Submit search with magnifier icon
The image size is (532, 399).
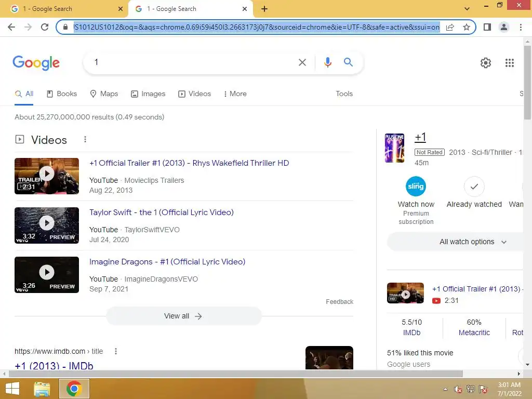tap(348, 62)
